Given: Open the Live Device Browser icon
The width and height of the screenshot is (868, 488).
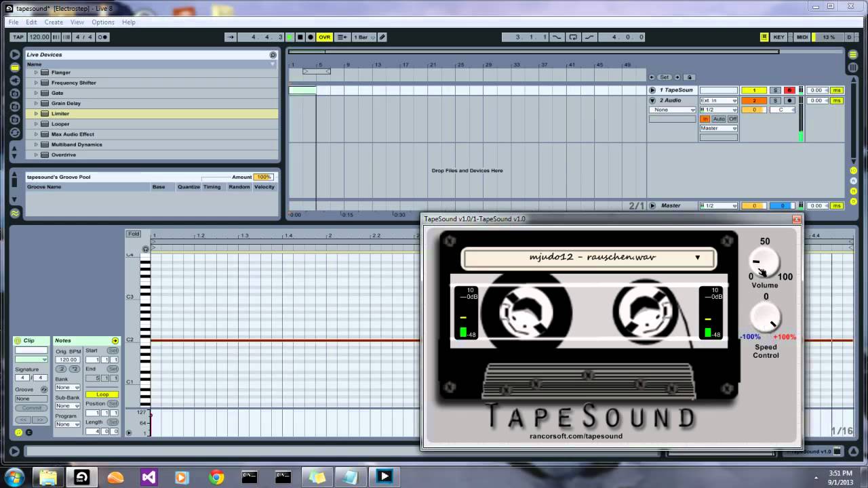Looking at the screenshot, I should 14,67.
